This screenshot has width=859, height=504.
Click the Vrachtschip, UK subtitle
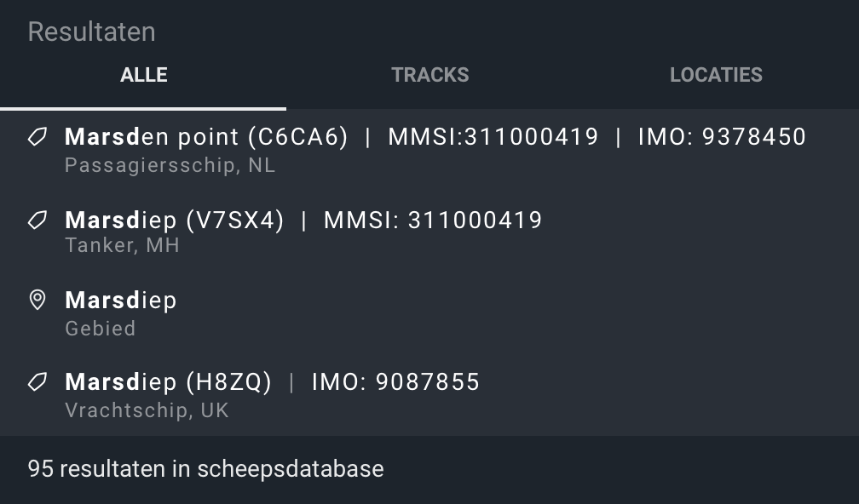(x=147, y=410)
